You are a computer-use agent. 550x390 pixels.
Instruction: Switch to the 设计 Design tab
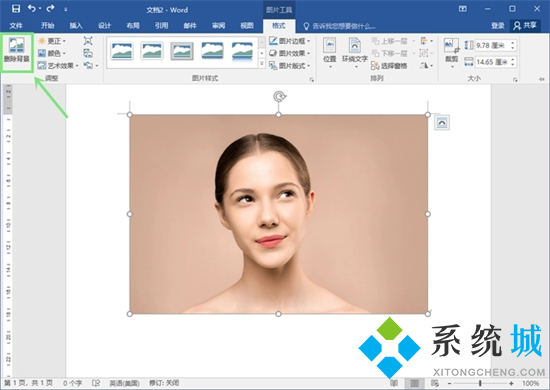point(105,26)
